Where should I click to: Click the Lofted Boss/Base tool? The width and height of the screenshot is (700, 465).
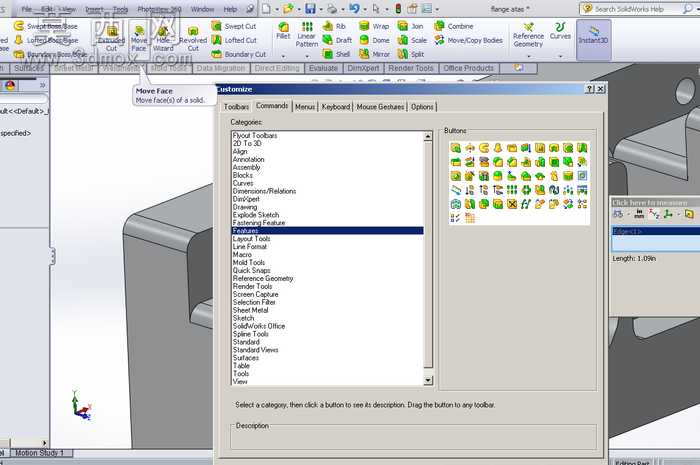46,40
